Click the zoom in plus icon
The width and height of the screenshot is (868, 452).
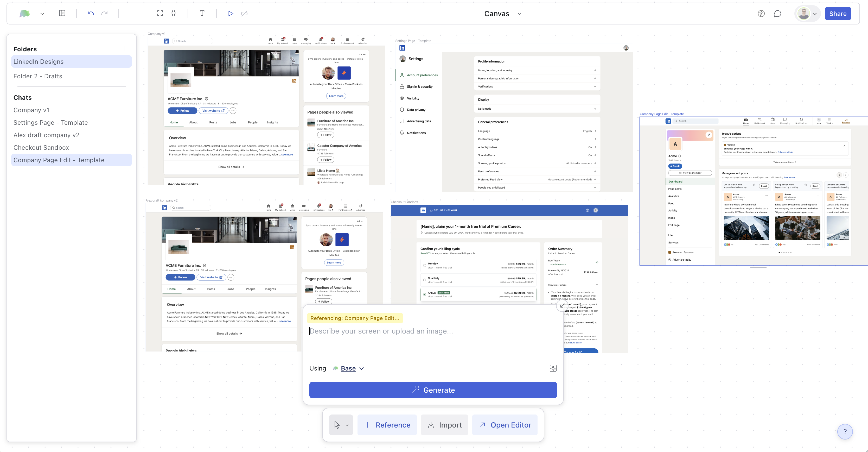[133, 14]
